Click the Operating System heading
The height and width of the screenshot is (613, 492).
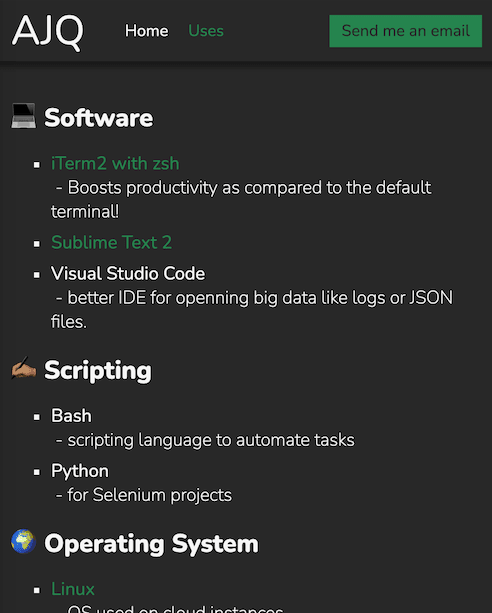[151, 544]
